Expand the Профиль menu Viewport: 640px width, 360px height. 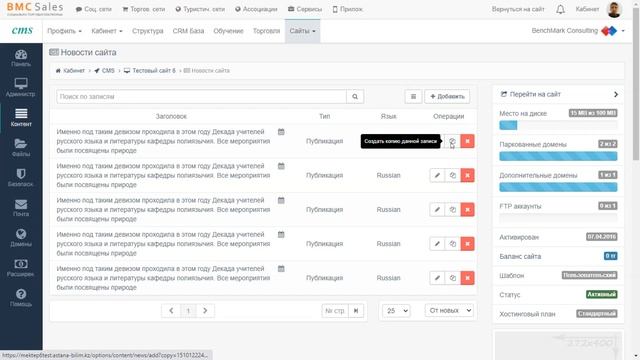click(x=64, y=31)
